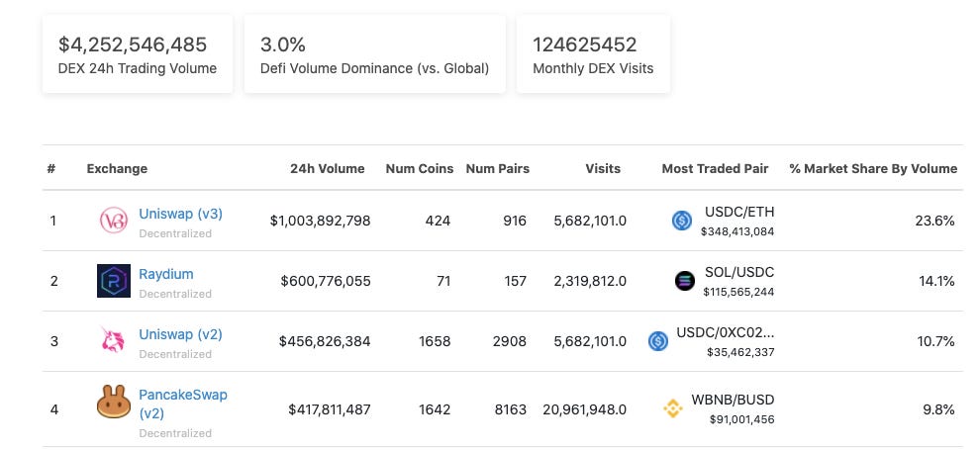Click the PancakeSwap bunny logo
Screen dimensions: 980x450
click(x=114, y=402)
